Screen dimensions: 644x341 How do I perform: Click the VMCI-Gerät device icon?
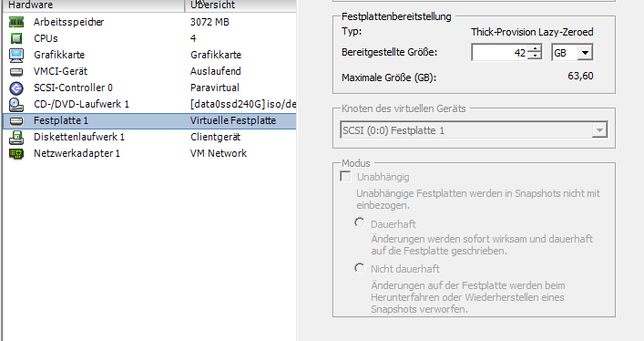(16, 72)
